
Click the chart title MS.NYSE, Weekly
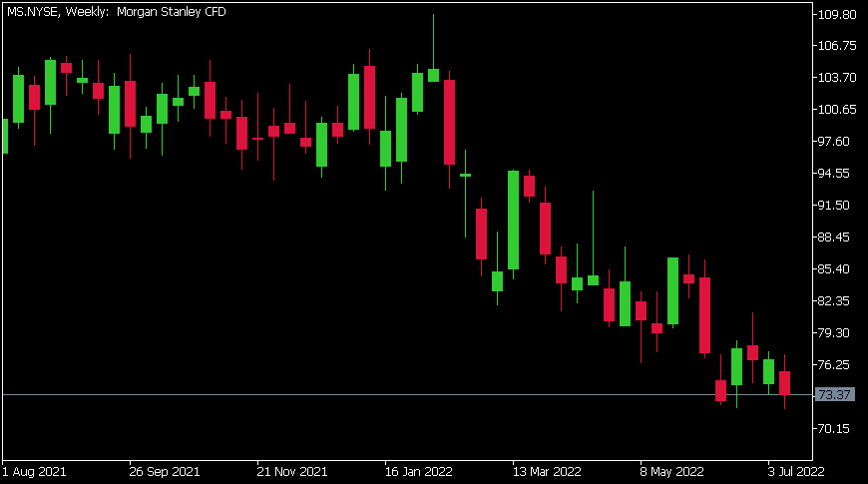(x=58, y=12)
